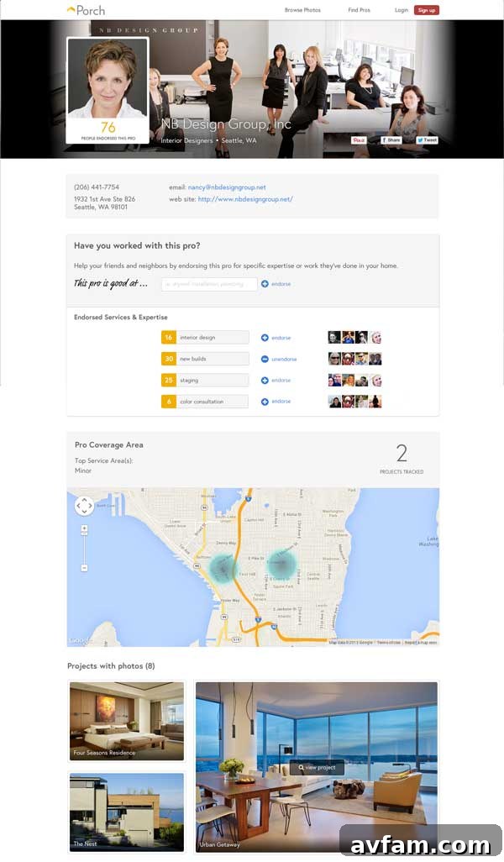
Task: Click the Login link
Action: click(x=402, y=10)
